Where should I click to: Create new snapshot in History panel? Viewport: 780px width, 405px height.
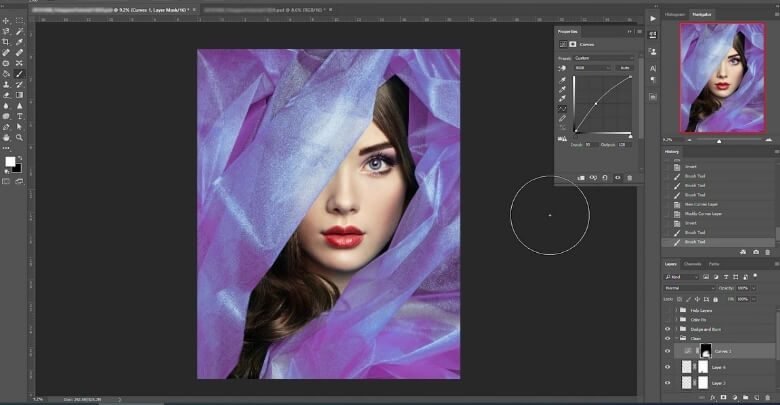coord(756,252)
